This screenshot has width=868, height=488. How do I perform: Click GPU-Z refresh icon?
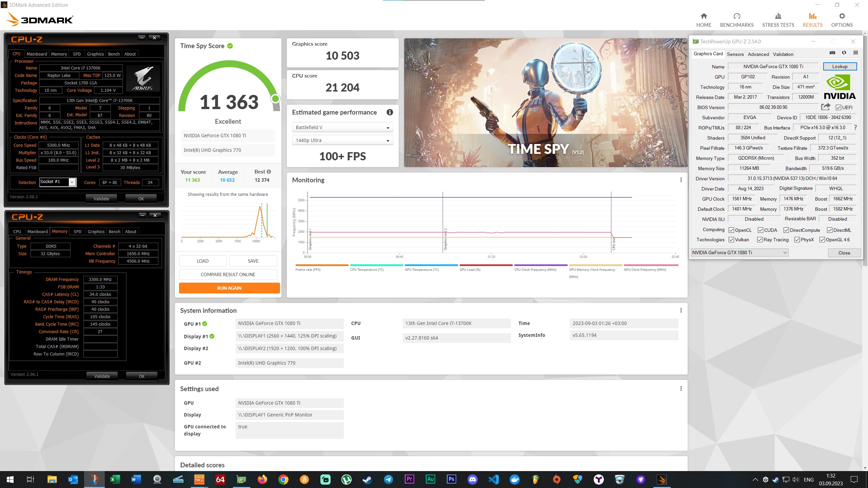844,53
